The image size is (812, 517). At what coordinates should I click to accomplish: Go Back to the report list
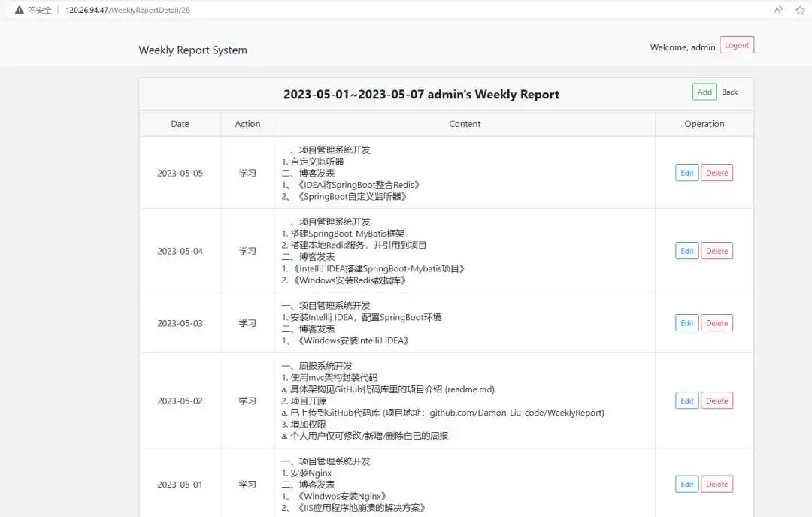[x=729, y=92]
